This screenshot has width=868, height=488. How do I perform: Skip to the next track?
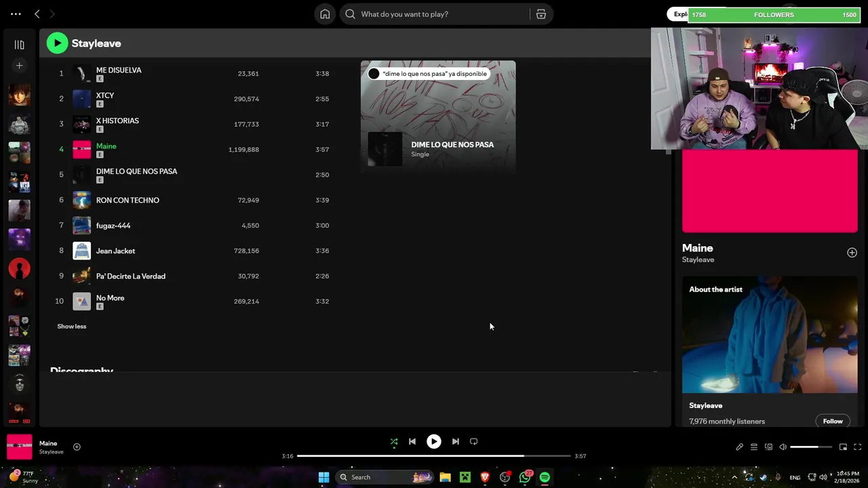[456, 442]
